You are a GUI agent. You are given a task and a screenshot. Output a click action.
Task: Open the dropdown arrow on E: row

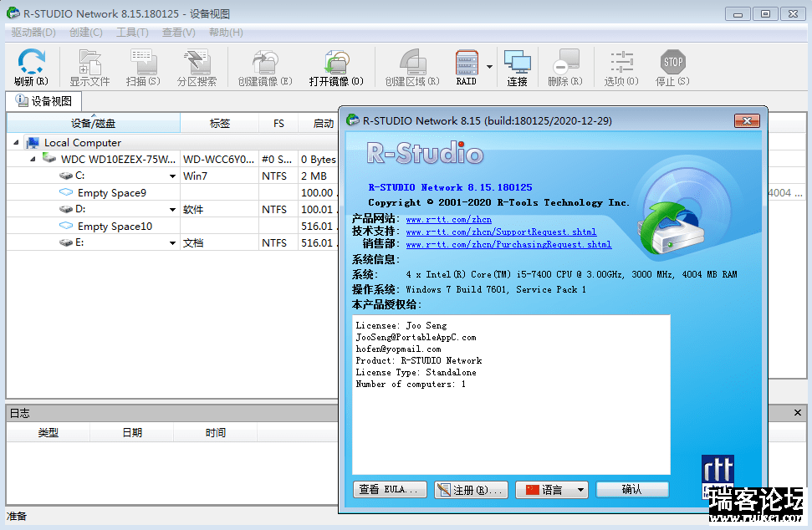(x=172, y=242)
